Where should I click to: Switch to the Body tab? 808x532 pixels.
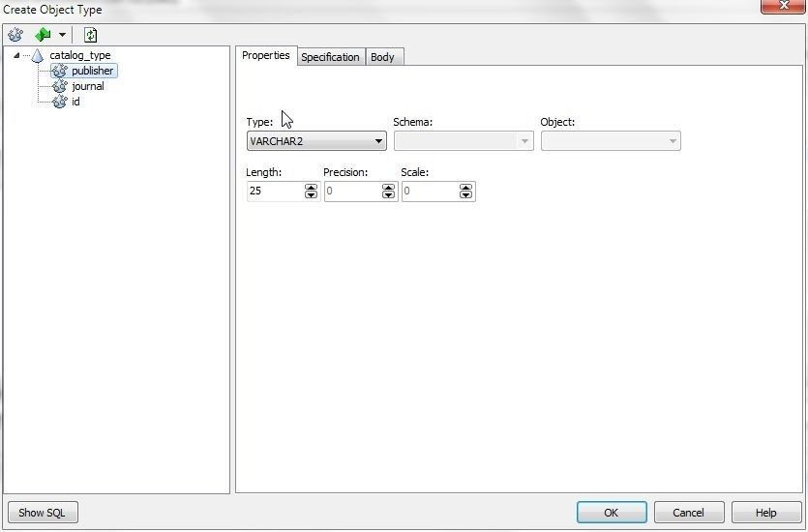[x=382, y=57]
